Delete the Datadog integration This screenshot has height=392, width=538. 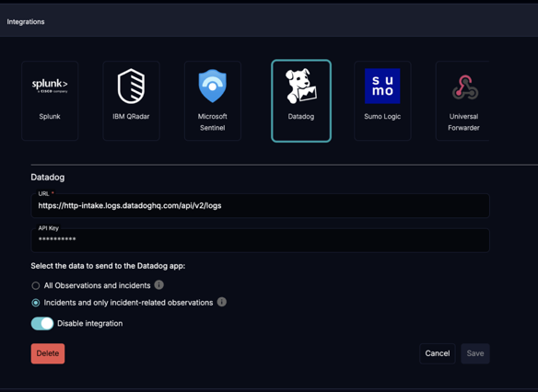(x=48, y=353)
